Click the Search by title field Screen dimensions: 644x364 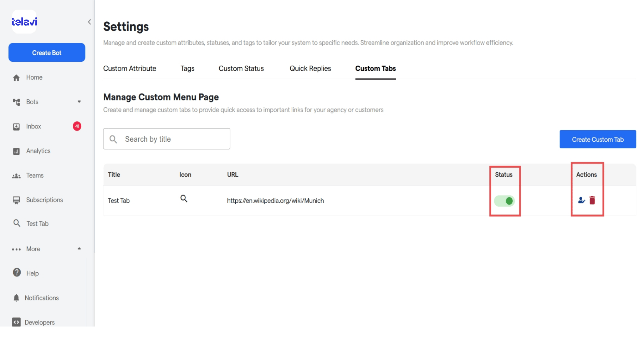click(167, 139)
